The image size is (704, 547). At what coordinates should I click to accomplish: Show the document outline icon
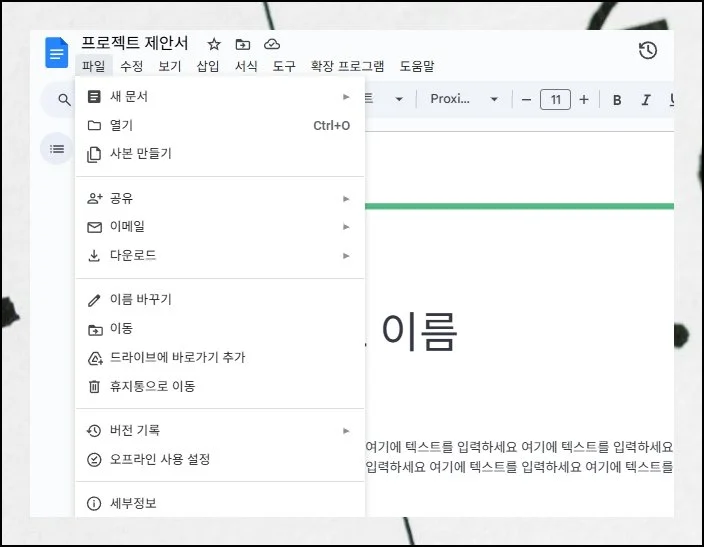point(57,149)
